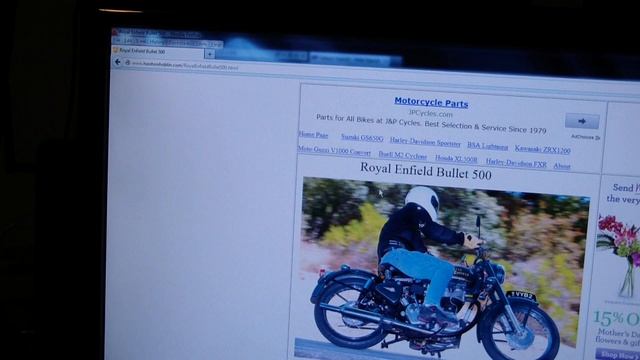Open the Harley-Davidson Sportster link
640x360 pixels.
click(425, 142)
